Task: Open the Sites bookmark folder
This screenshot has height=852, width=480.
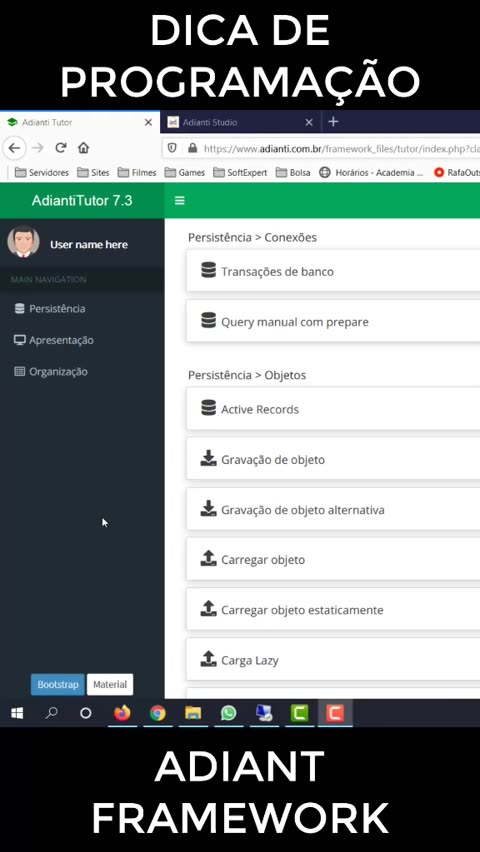Action: tap(93, 173)
